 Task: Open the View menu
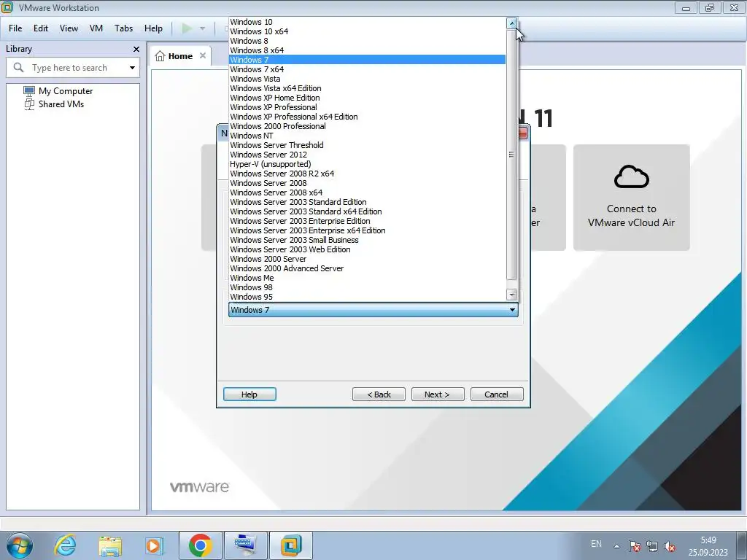[69, 28]
